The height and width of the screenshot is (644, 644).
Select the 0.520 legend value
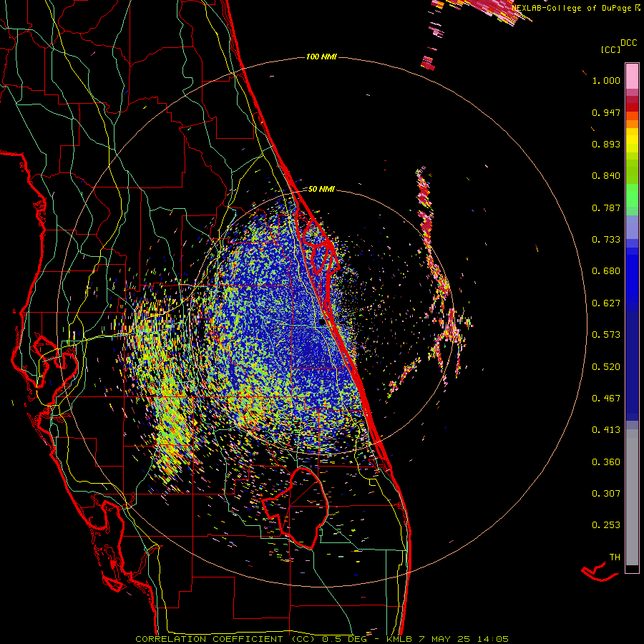coord(606,367)
